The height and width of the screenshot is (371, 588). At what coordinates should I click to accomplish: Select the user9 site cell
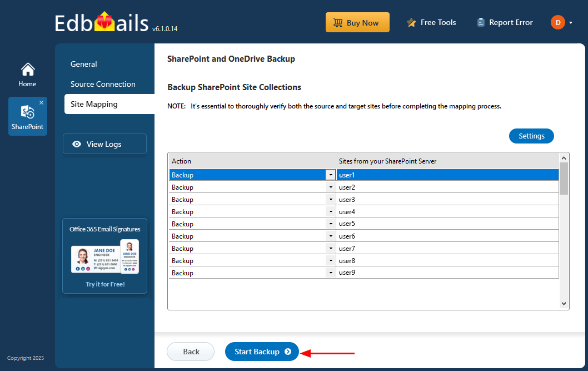point(447,273)
